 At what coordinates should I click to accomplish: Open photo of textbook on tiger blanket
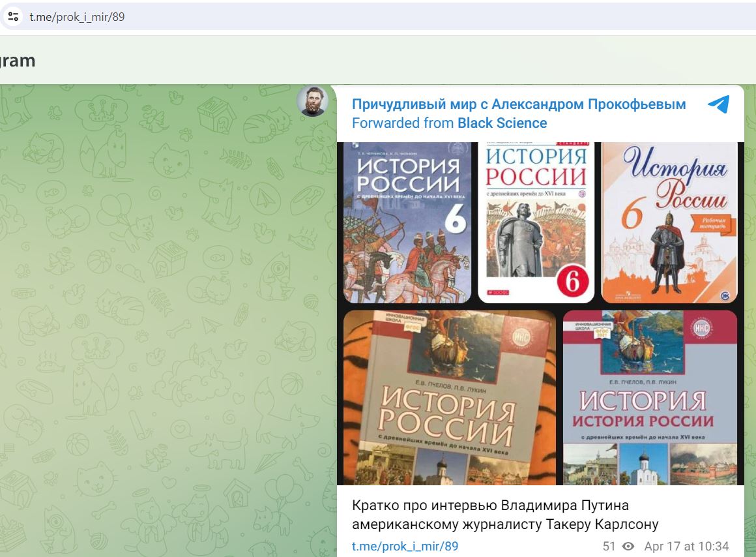pos(450,397)
